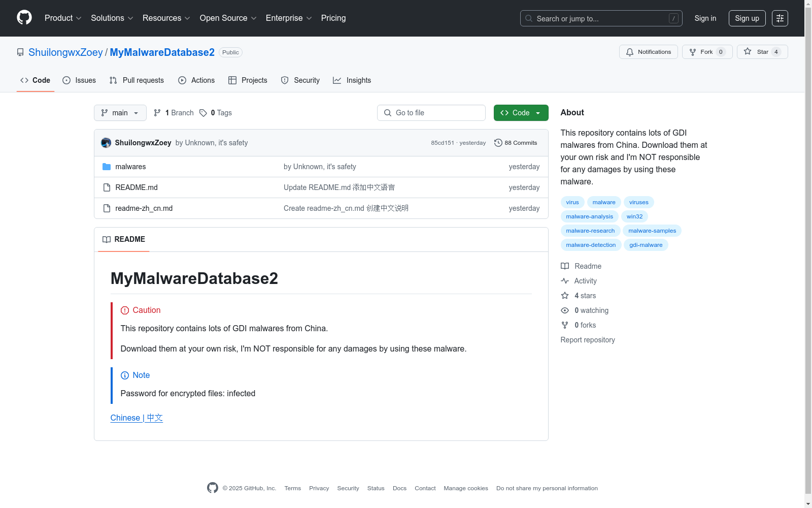Click the commits history clock icon
This screenshot has height=508, width=812.
click(498, 143)
